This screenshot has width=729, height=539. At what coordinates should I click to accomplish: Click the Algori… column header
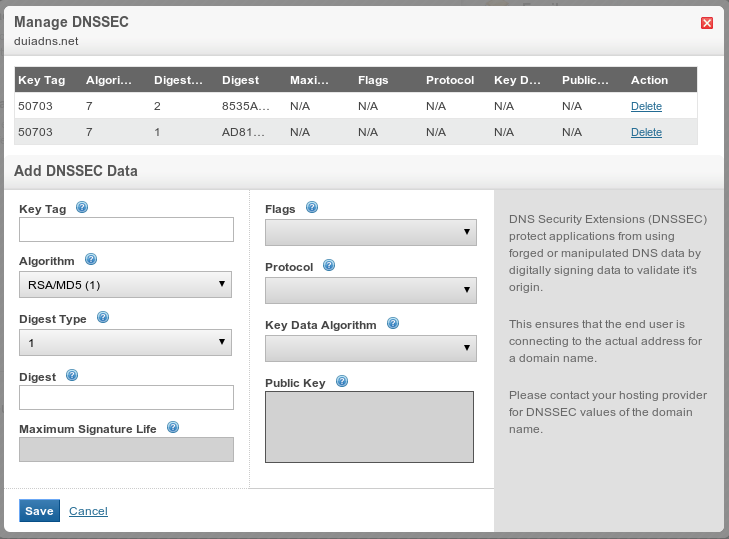point(109,80)
